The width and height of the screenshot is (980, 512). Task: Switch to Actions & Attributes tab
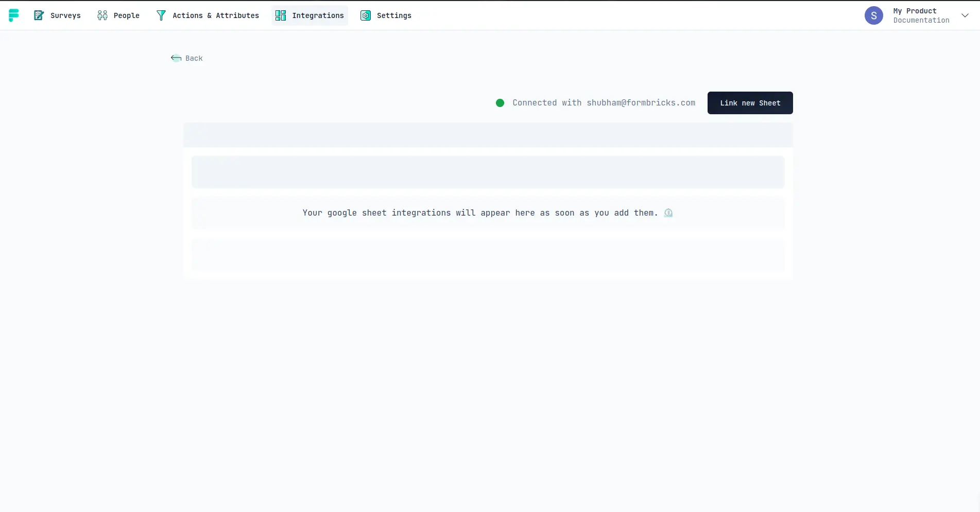pyautogui.click(x=215, y=15)
